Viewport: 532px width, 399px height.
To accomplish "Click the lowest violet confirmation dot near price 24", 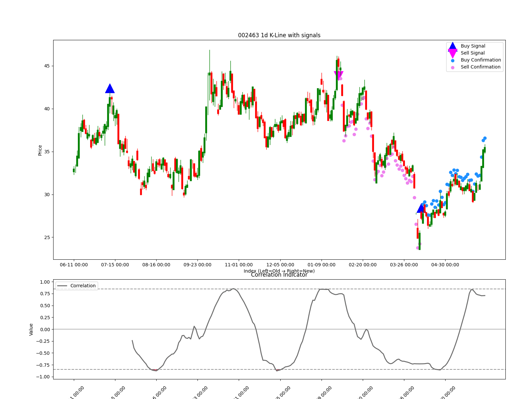I will 418,248.
